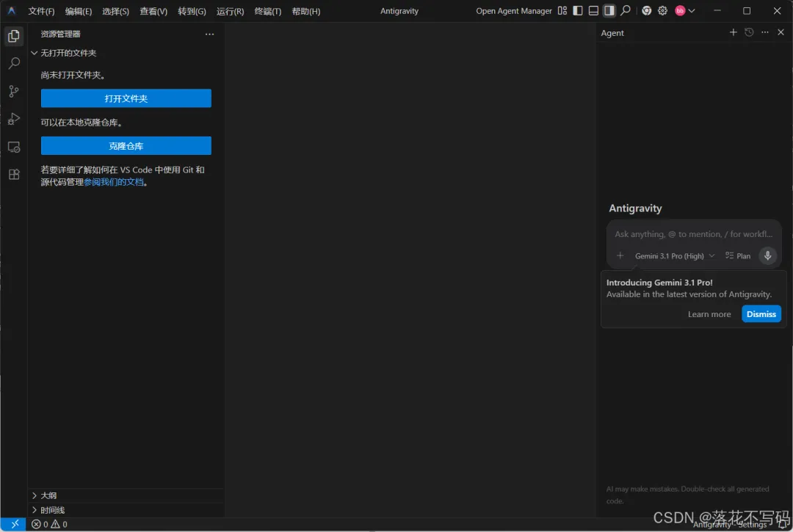This screenshot has width=793, height=532.
Task: Toggle the bottom panel visibility
Action: point(593,10)
